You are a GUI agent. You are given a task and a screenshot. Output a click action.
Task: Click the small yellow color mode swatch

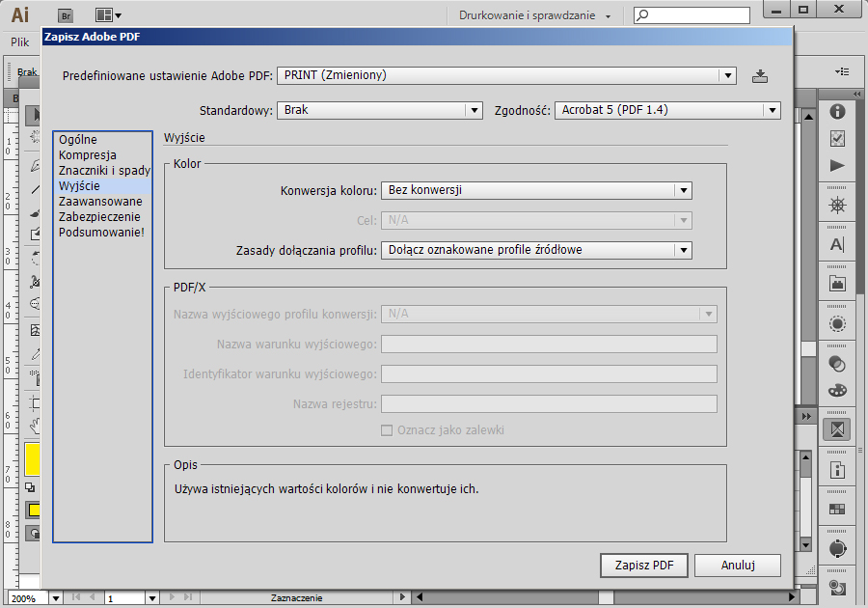(34, 510)
